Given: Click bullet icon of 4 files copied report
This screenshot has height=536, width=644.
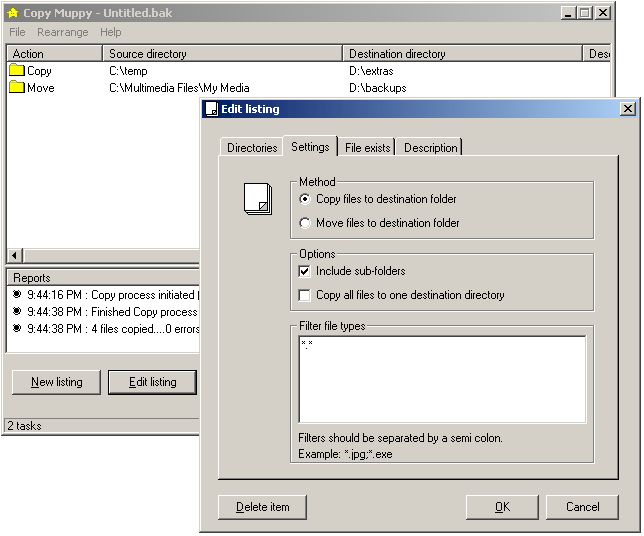Looking at the screenshot, I should coord(17,328).
